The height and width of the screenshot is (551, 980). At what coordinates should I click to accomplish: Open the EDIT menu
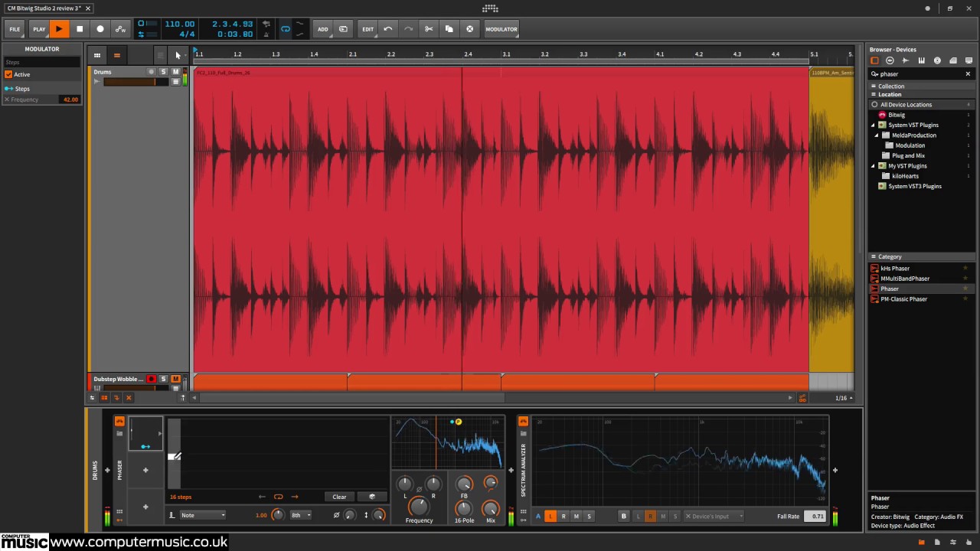pos(368,29)
